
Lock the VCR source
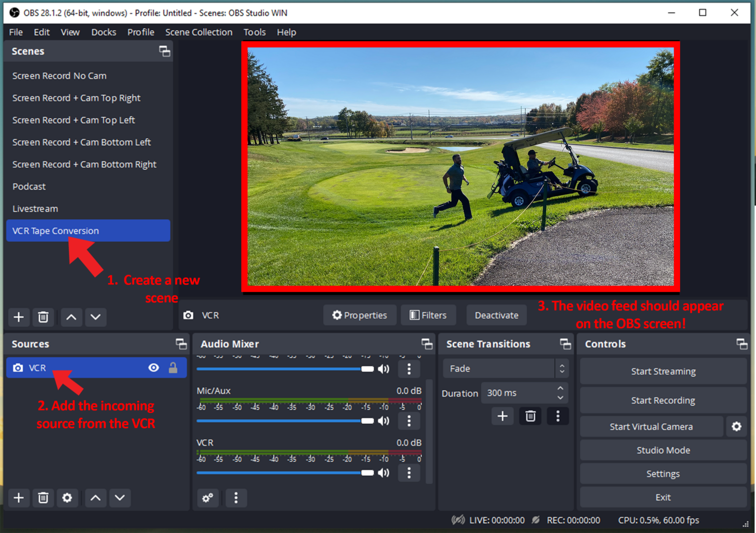(173, 367)
